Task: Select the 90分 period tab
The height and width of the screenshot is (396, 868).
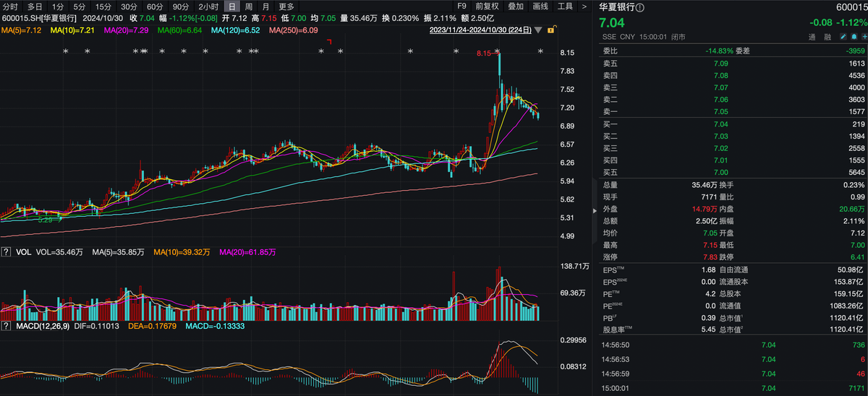Action: pos(181,6)
